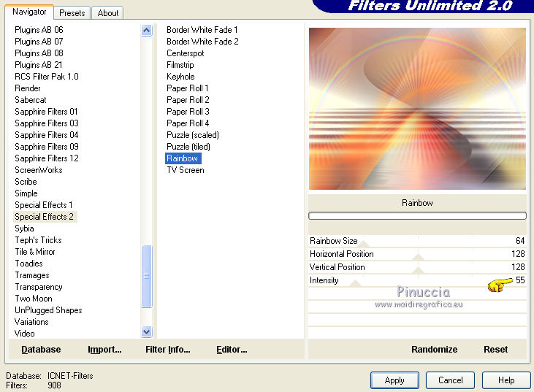The width and height of the screenshot is (534, 392).
Task: Open Filter Info...
Action: pos(168,350)
